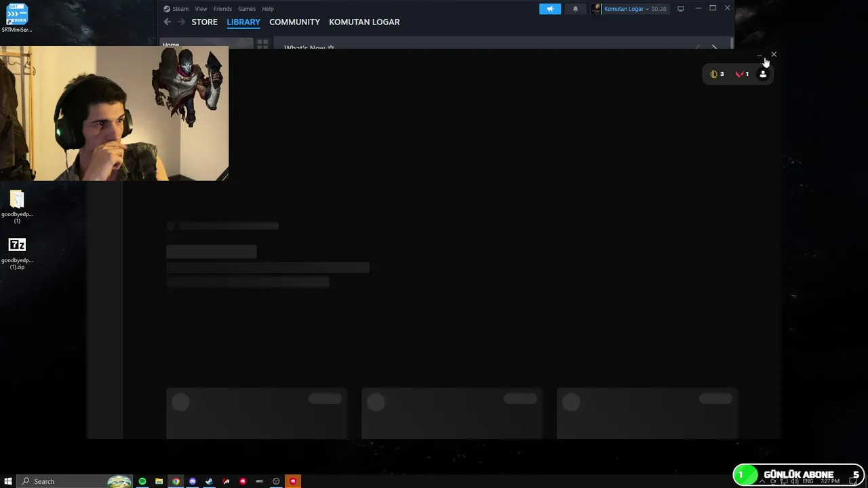868x488 pixels.
Task: Click Steam's back navigation arrow
Action: tap(167, 22)
